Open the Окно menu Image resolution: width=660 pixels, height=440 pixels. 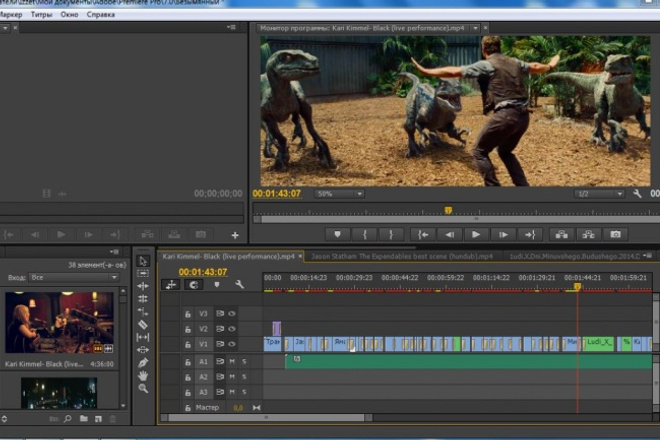coord(69,14)
